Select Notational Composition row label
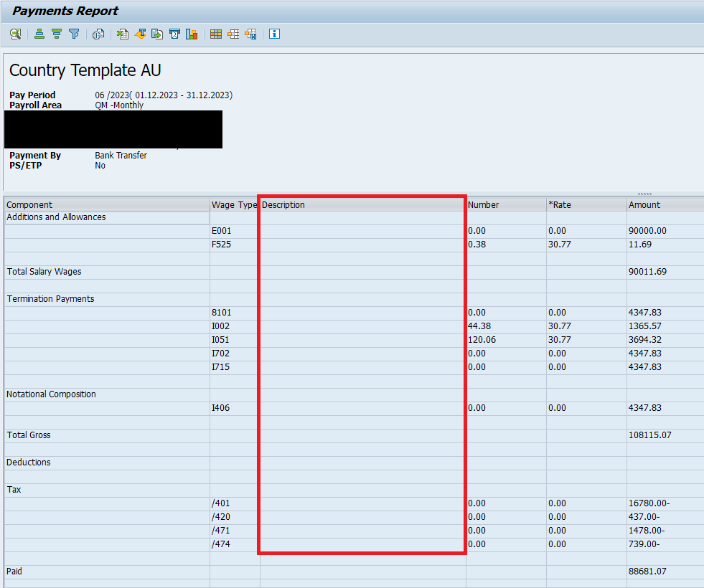This screenshot has height=588, width=704. (51, 394)
